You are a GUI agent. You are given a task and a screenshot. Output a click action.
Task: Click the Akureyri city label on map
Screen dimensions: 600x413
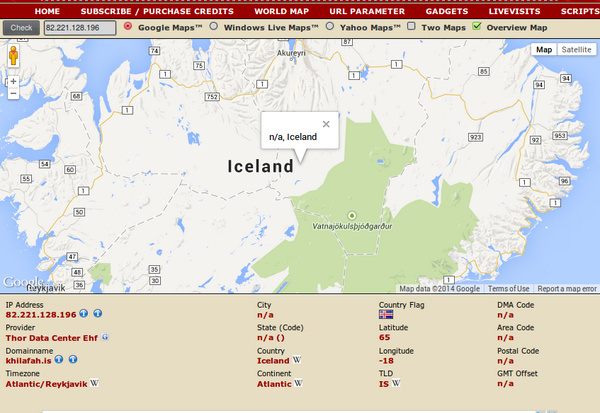291,53
